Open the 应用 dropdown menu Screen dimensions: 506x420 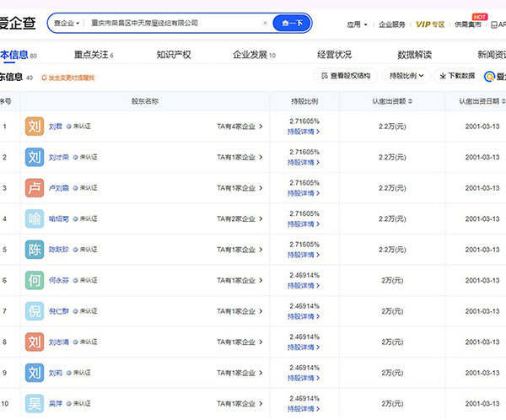pyautogui.click(x=356, y=24)
